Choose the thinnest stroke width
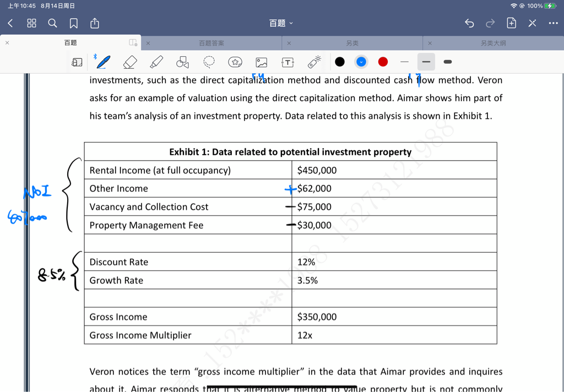564x392 pixels. [404, 62]
